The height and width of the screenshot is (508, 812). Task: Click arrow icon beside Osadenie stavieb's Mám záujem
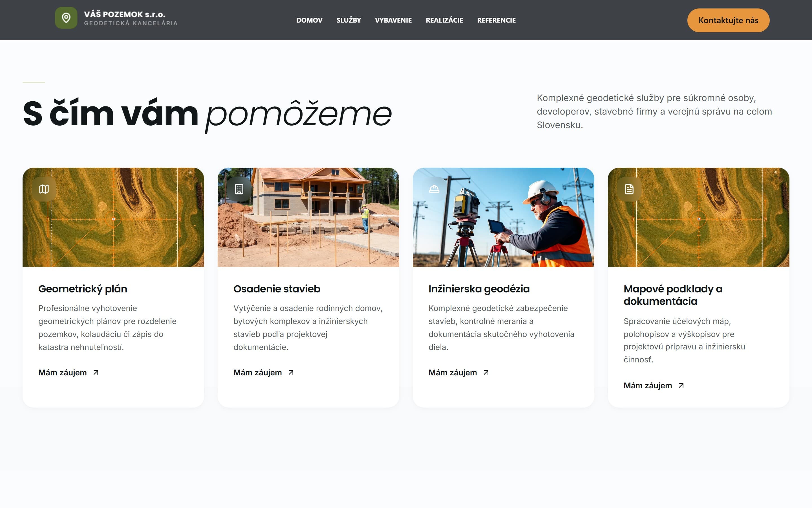[291, 372]
